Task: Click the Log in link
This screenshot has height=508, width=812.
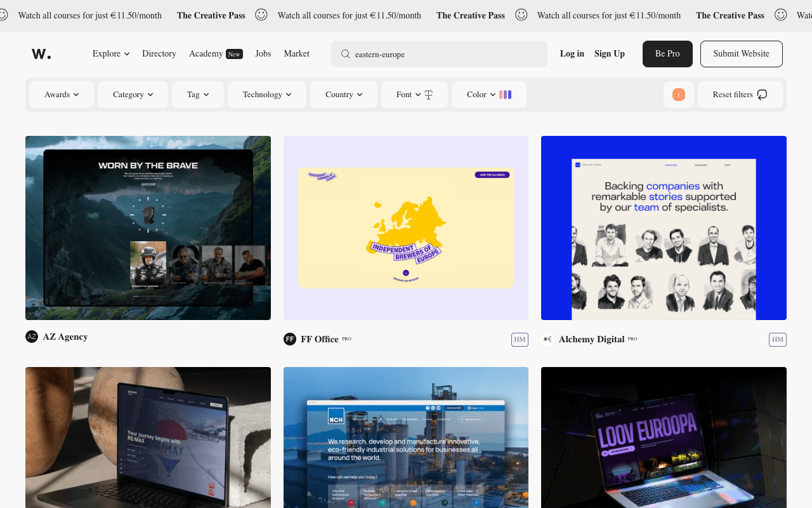Action: pos(572,53)
